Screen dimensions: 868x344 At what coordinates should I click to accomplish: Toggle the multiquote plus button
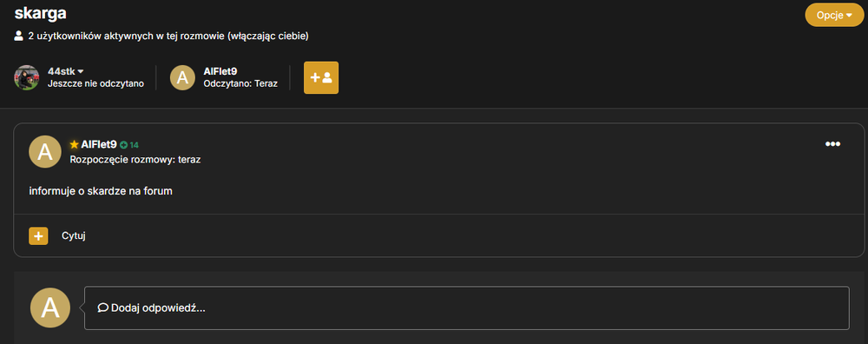tap(38, 236)
